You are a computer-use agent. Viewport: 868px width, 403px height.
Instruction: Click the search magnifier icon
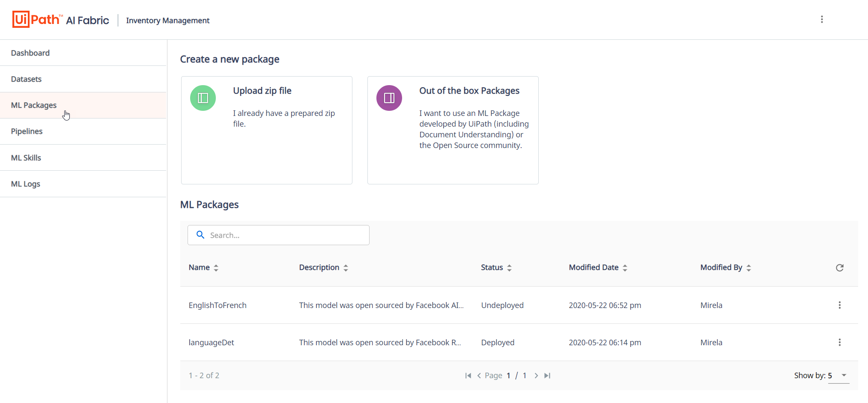[x=200, y=235]
